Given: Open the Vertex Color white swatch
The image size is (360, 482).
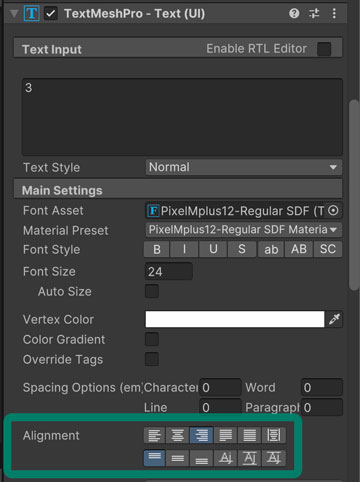Looking at the screenshot, I should click(235, 319).
